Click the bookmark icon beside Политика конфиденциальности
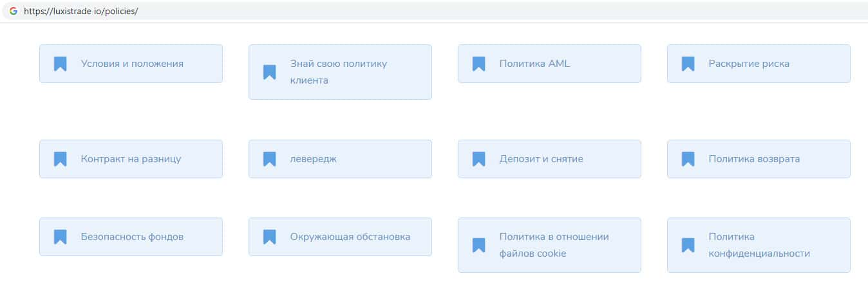 pos(688,245)
